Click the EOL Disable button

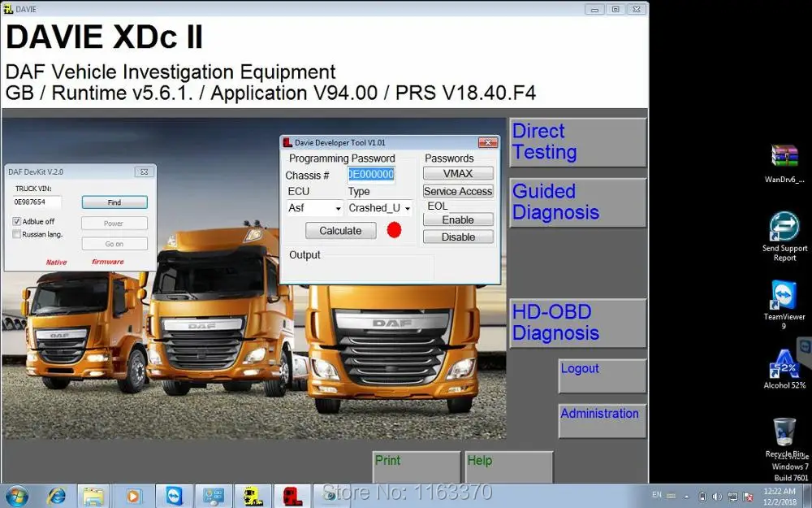coord(458,237)
